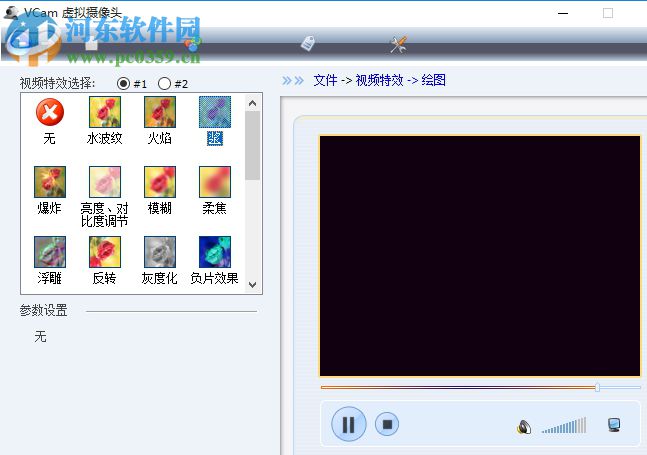This screenshot has width=647, height=455.
Task: Click the colored balls icon in the toolbar
Action: tap(193, 44)
